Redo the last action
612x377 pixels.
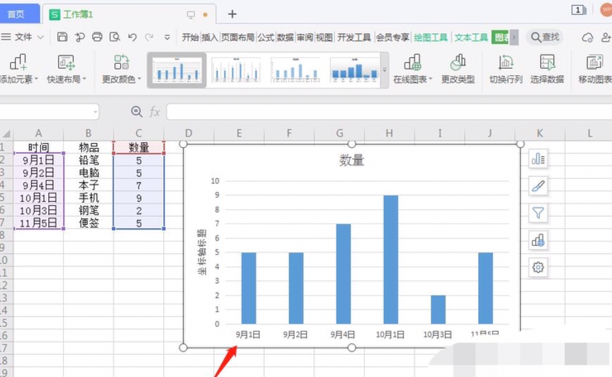click(x=149, y=37)
